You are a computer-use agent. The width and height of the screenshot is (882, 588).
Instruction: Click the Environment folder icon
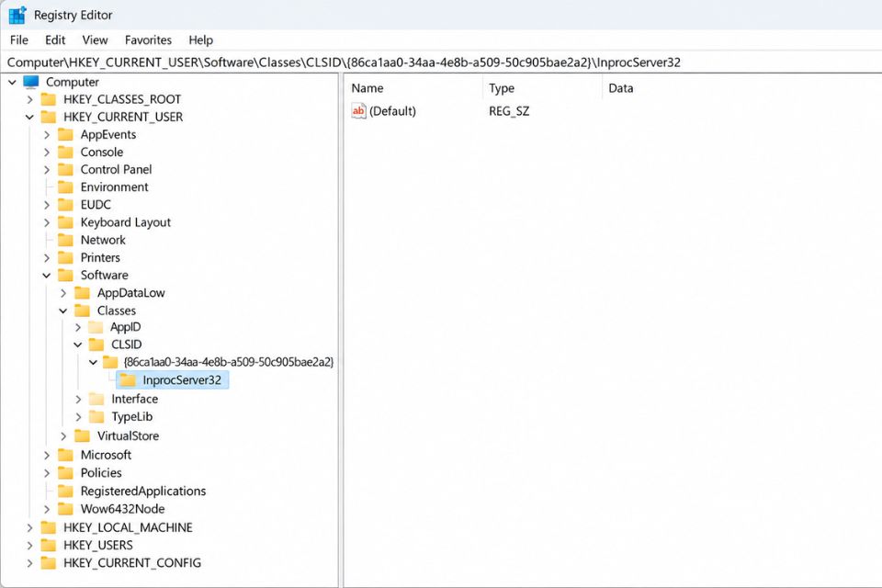(x=65, y=187)
